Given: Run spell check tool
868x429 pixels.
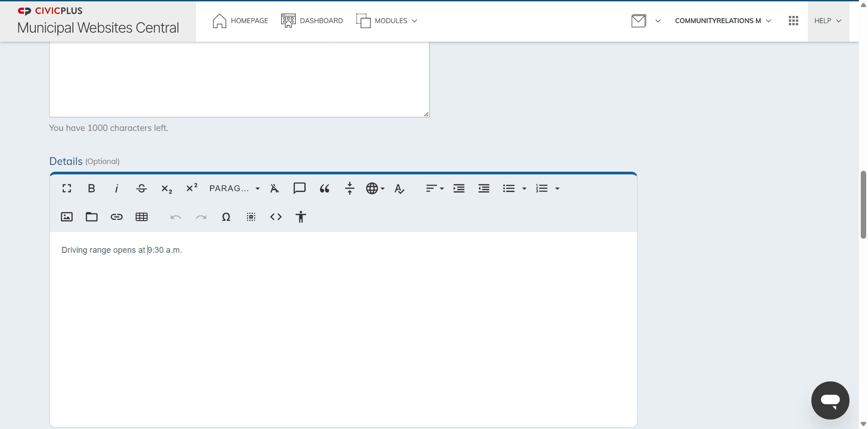Looking at the screenshot, I should [399, 188].
